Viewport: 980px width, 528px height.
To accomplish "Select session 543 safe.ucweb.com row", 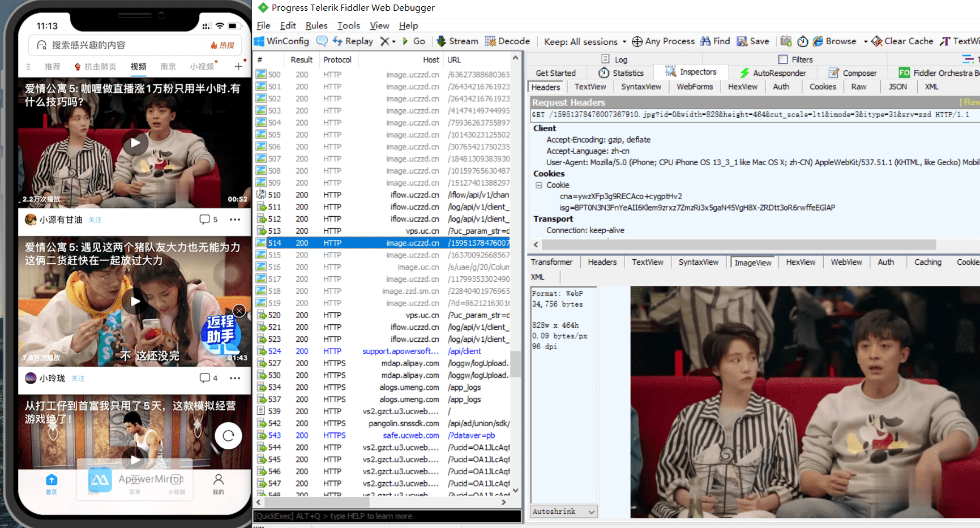I will pyautogui.click(x=383, y=435).
